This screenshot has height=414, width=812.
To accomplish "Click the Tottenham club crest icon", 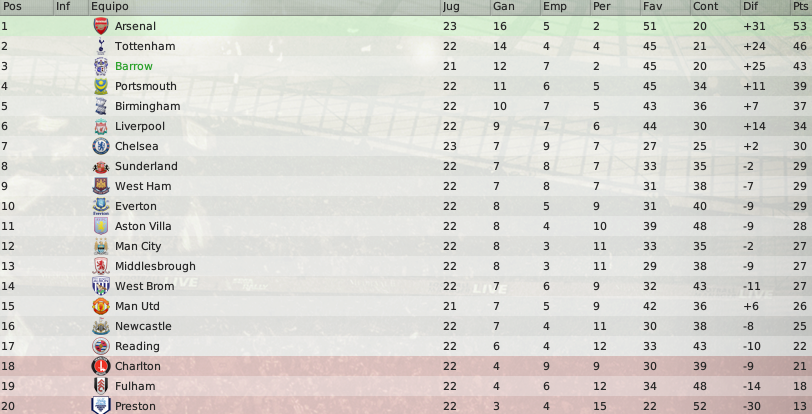I will tap(101, 46).
